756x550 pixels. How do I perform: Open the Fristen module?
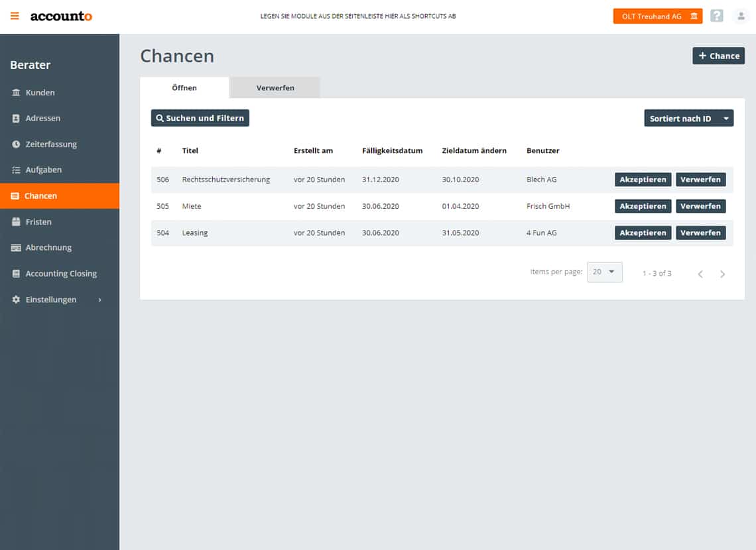(60, 222)
